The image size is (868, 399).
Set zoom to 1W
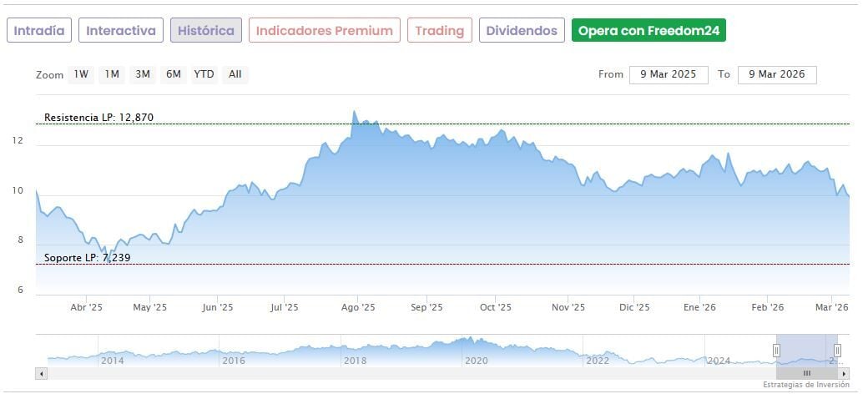[x=81, y=74]
